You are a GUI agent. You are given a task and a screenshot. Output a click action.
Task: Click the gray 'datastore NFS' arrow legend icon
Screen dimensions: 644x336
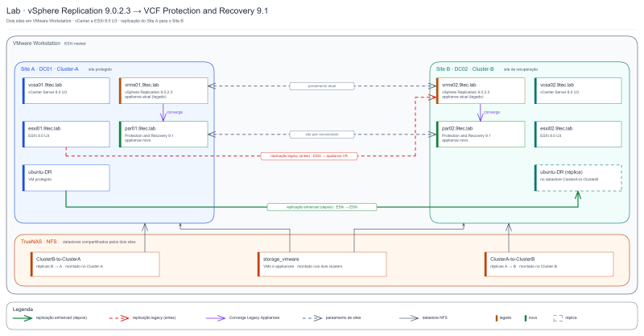(x=409, y=318)
